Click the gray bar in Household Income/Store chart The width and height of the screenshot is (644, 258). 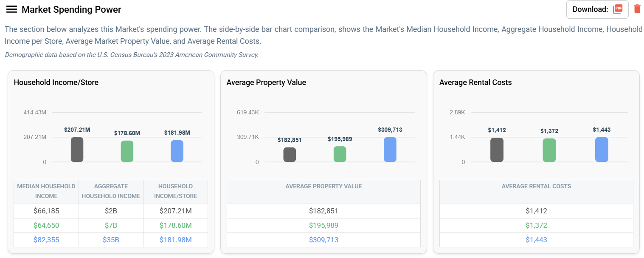77,150
